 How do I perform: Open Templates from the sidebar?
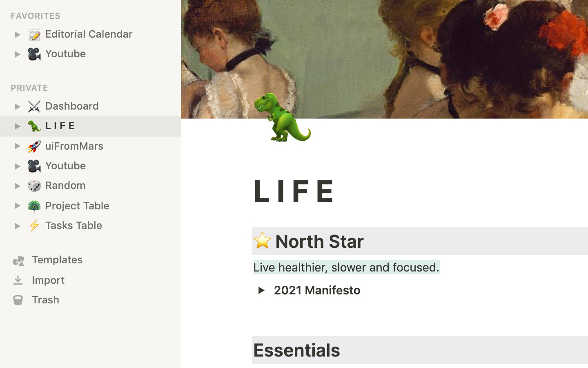[x=57, y=260]
